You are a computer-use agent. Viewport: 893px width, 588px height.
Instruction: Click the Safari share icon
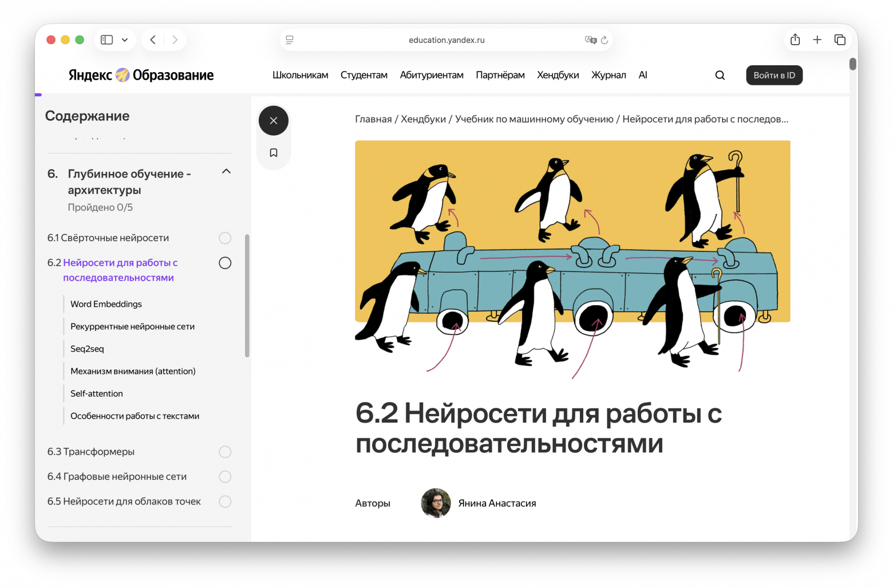click(x=795, y=40)
